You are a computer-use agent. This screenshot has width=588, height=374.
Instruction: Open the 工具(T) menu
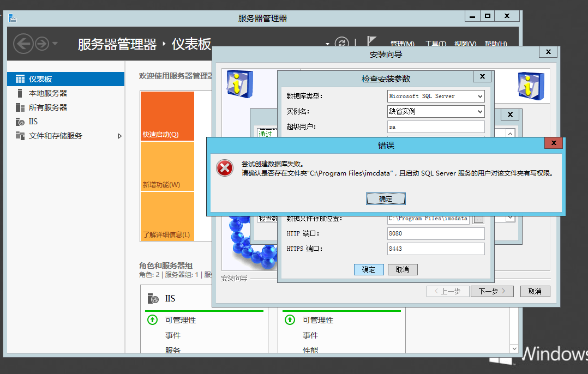pyautogui.click(x=436, y=44)
